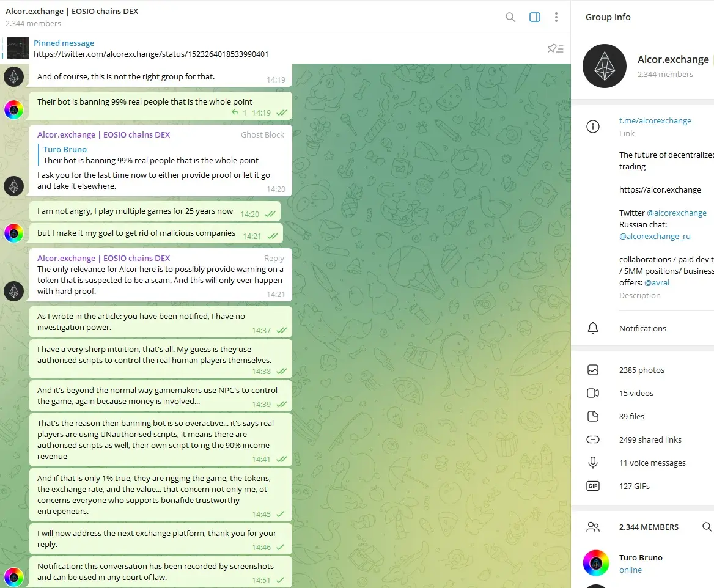
Task: Click message 'As I wrote in the article'
Action: click(160, 322)
